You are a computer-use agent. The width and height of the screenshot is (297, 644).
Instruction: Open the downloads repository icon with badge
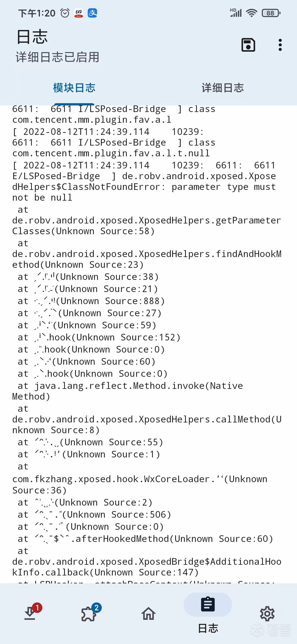point(30,614)
